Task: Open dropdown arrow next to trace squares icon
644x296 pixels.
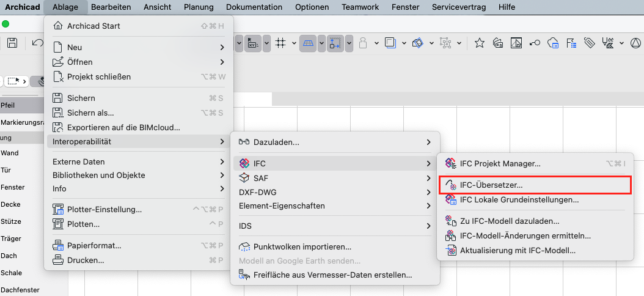Action: (404, 43)
